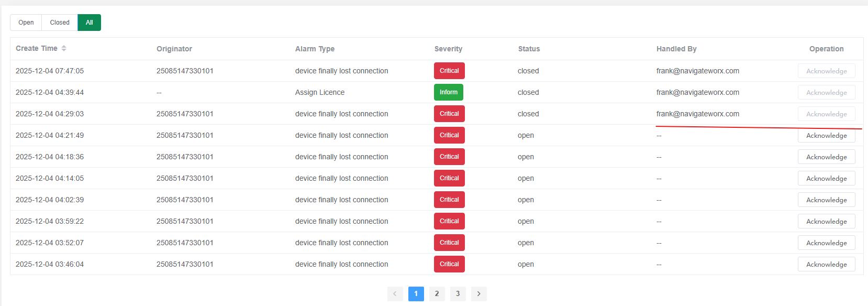This screenshot has width=868, height=306.
Task: Acknowledge the 03:59:22 alarm
Action: [x=826, y=222]
